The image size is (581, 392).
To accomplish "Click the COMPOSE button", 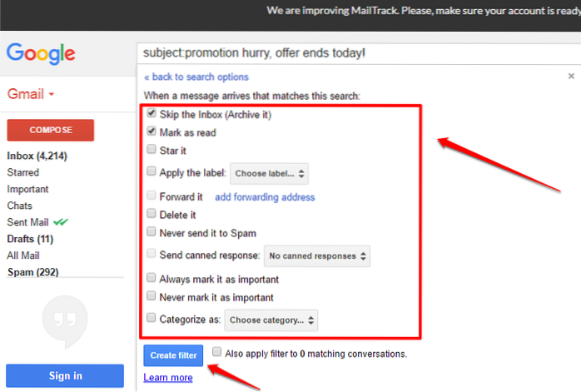I will tap(50, 130).
